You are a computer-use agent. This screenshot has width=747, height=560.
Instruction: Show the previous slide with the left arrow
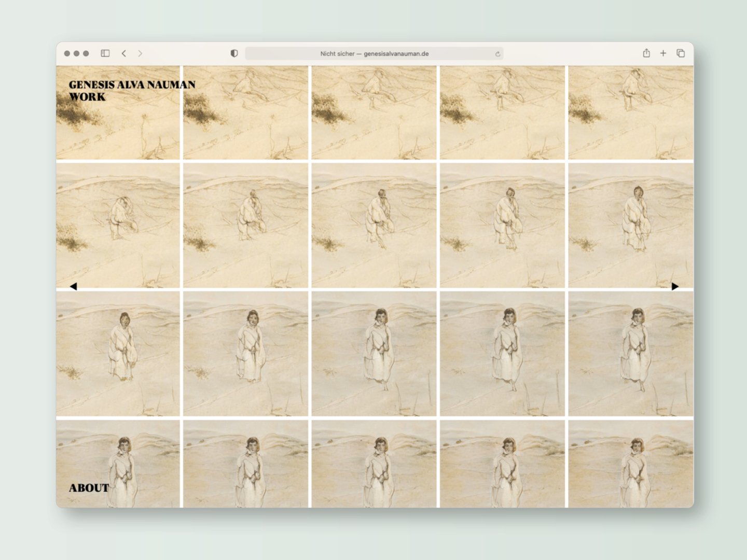pyautogui.click(x=73, y=286)
